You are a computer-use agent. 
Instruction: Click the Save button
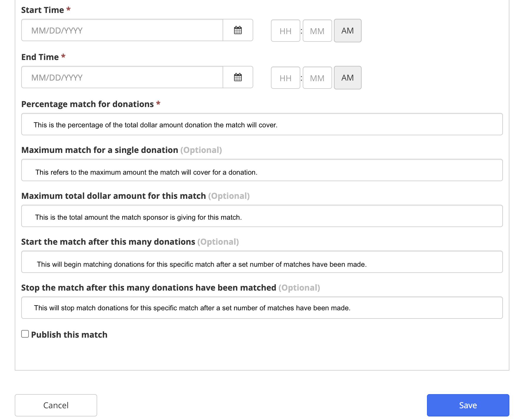468,405
